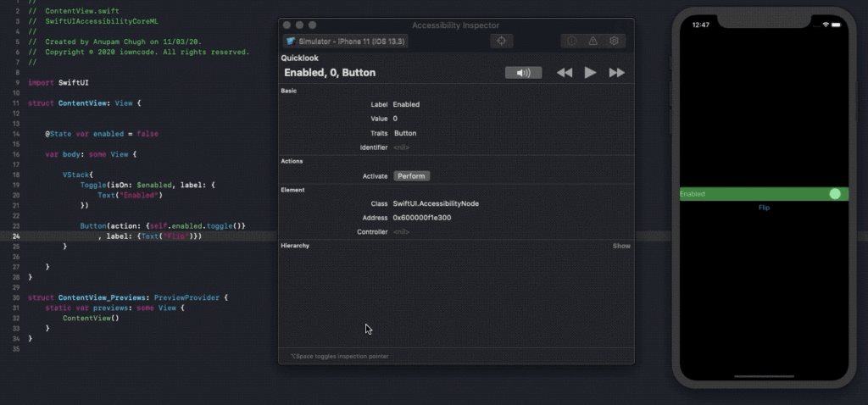Click the speaker speak-aloud button
The height and width of the screenshot is (405, 868).
(523, 73)
